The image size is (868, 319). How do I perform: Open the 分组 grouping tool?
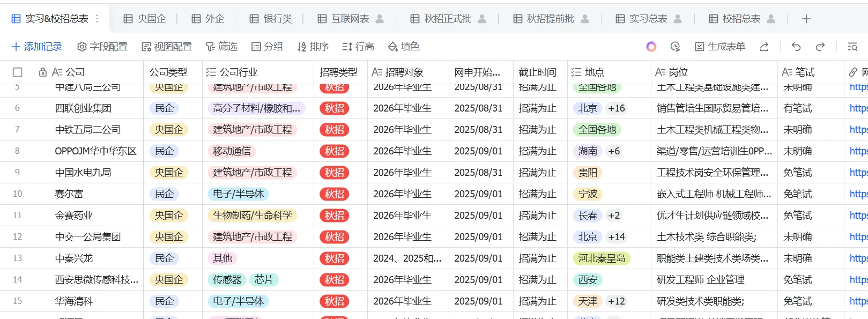267,47
